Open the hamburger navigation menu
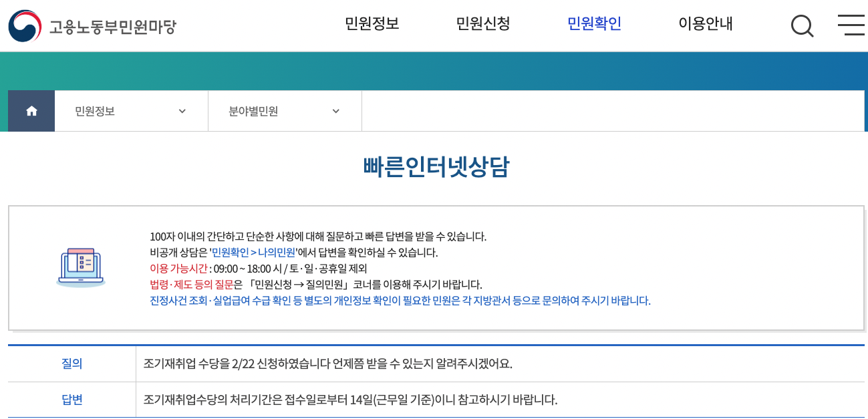This screenshot has width=868, height=419. click(851, 25)
